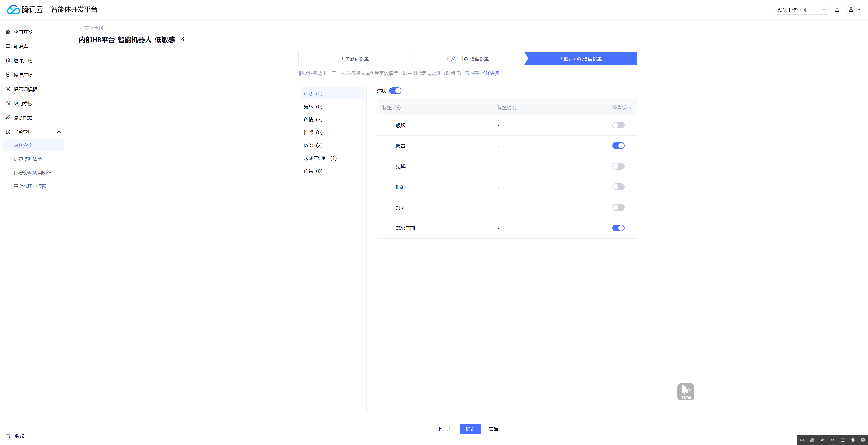Open the user account avatar menu
The width and height of the screenshot is (868, 445).
851,9
